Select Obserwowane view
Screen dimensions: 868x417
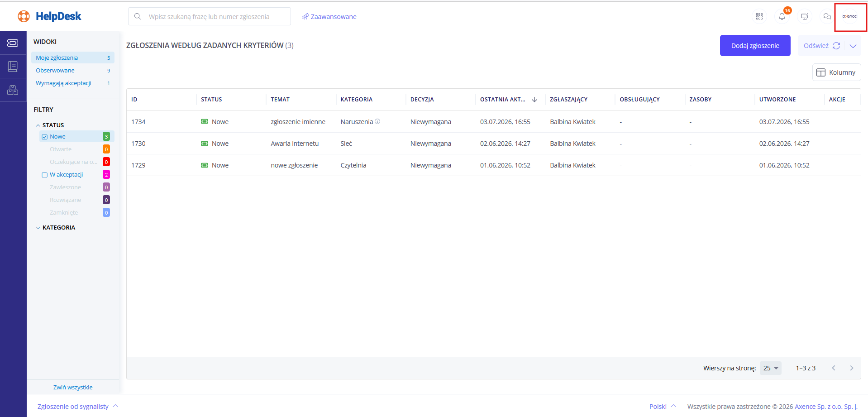pos(73,70)
